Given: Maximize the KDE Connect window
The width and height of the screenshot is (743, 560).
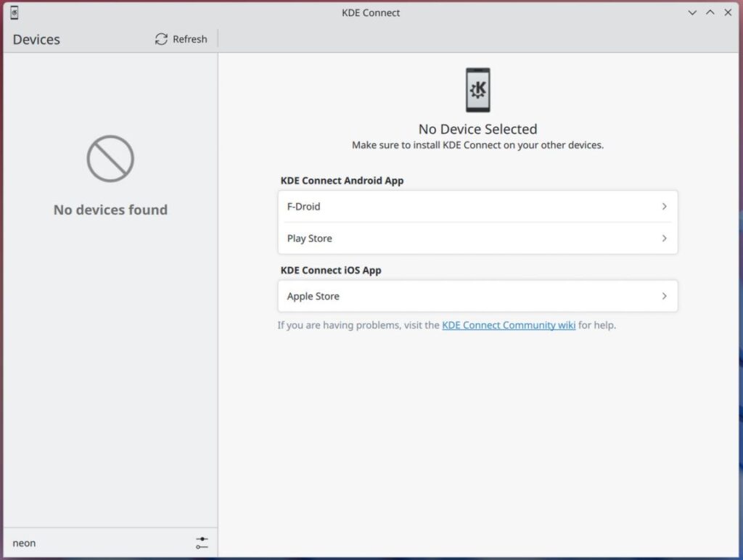Looking at the screenshot, I should [710, 13].
